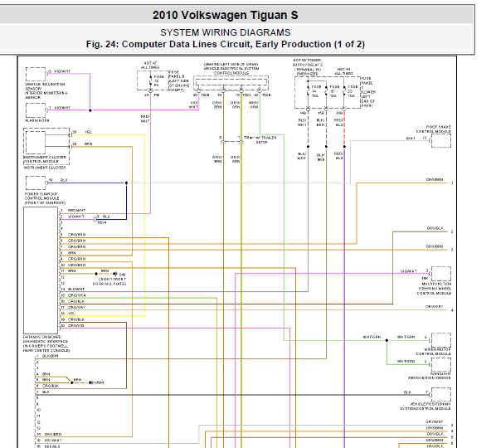Click the alarm horn dashed component box
This screenshot has width=496, height=448.
click(36, 110)
